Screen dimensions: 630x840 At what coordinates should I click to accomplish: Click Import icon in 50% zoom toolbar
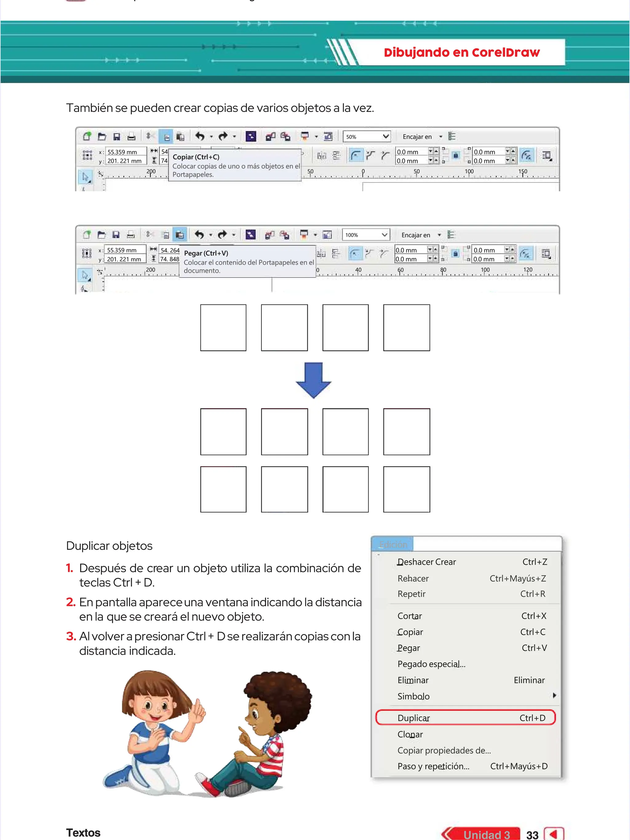click(270, 137)
